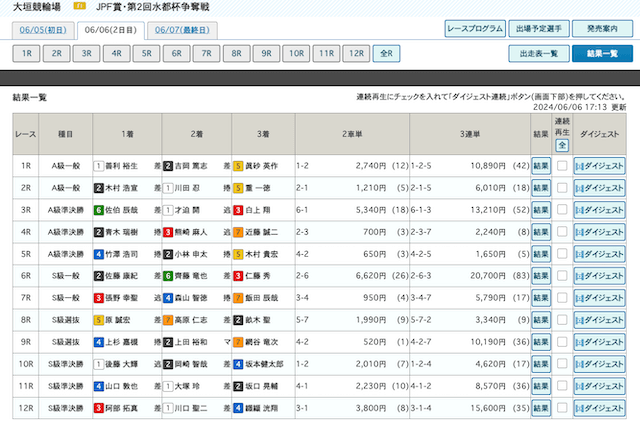Click the FI grade badge beside venue name
Screen dimensions: 640x421
pyautogui.click(x=79, y=6)
